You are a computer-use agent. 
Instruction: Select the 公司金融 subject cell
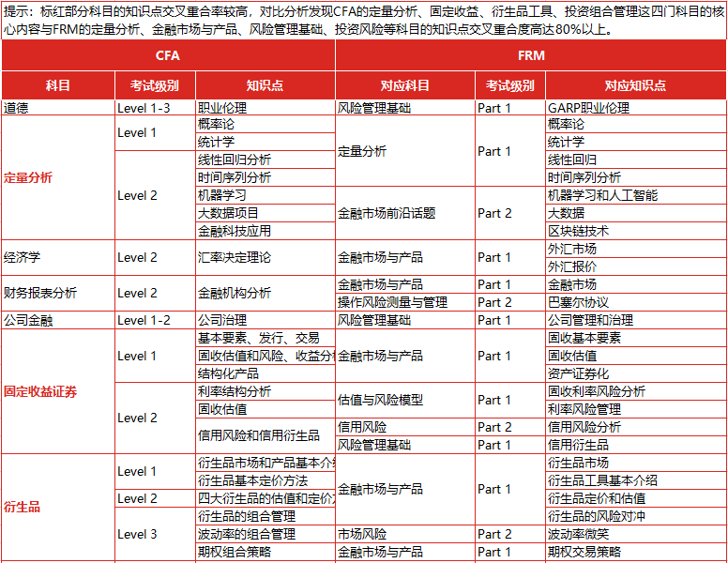(x=58, y=320)
